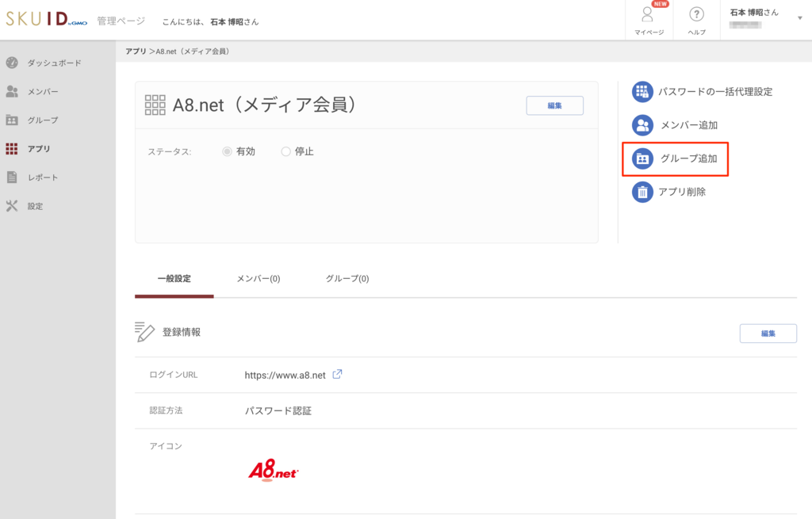The height and width of the screenshot is (519, 812).
Task: Open the Help question mark icon
Action: [696, 14]
